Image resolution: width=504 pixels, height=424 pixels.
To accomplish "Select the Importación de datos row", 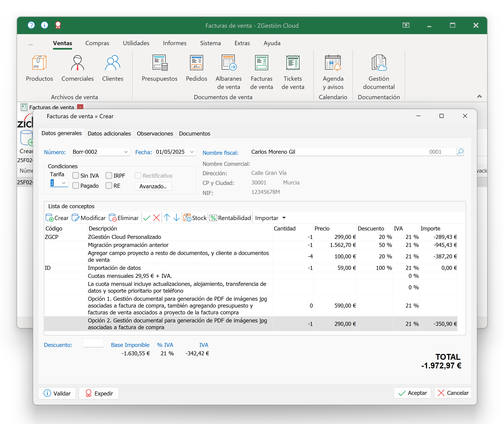I will (251, 268).
